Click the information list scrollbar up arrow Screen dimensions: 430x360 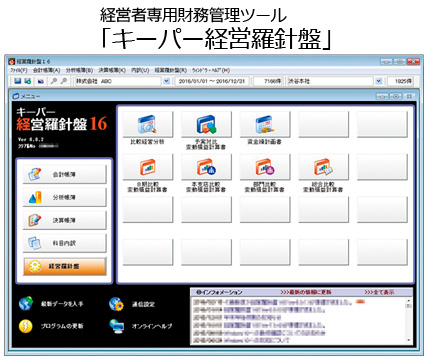[409, 300]
